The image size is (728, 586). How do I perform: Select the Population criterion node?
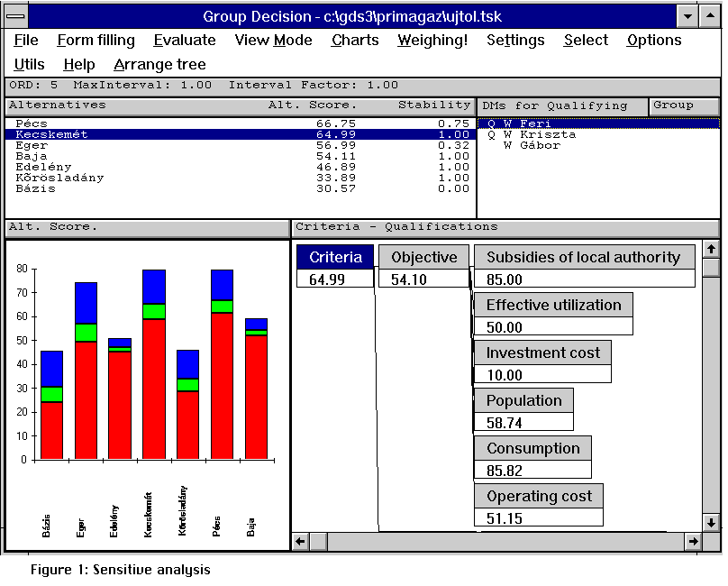[523, 400]
